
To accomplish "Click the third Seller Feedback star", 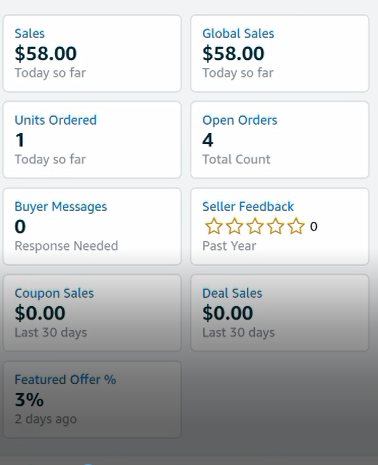I will [x=255, y=226].
